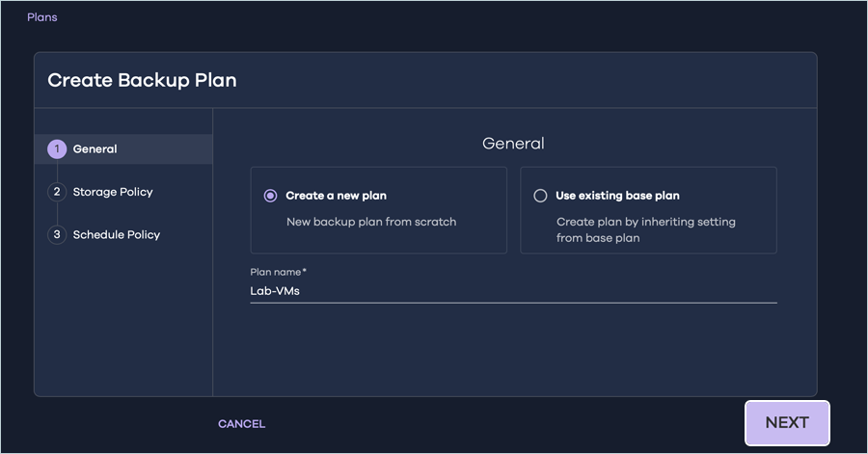Click the 'Create a new plan' option title
Image resolution: width=868 pixels, height=454 pixels.
click(x=336, y=196)
